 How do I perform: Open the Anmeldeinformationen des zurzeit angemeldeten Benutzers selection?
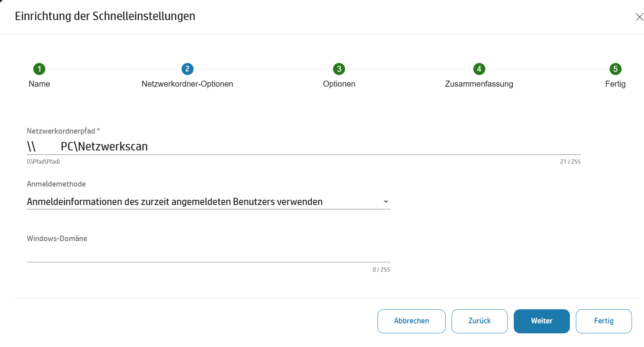(x=175, y=202)
